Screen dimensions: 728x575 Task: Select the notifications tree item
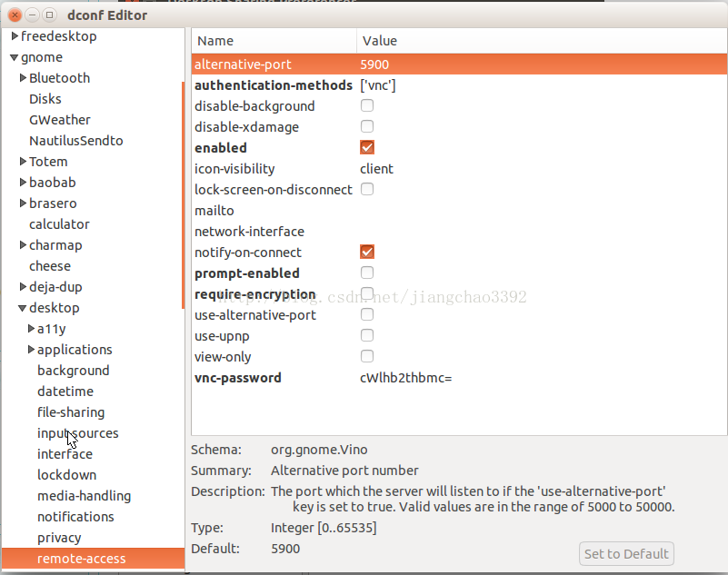pyautogui.click(x=75, y=517)
